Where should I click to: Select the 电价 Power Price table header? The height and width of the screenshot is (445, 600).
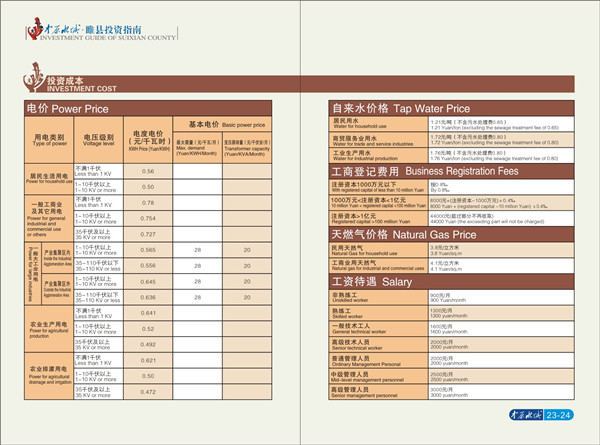148,109
